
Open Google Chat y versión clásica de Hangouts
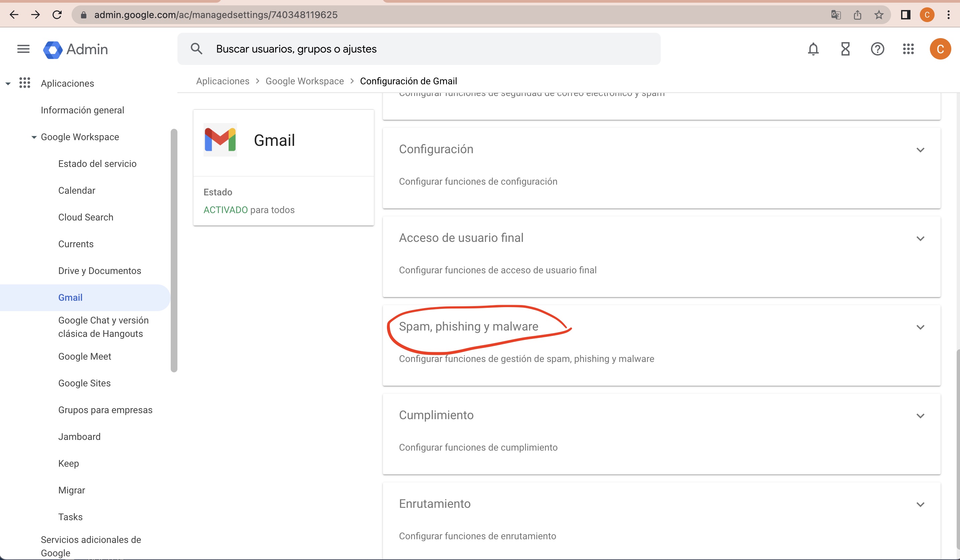click(103, 327)
